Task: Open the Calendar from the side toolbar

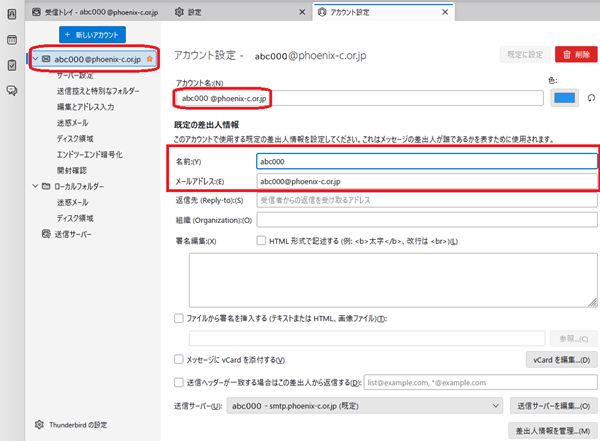Action: tap(12, 41)
